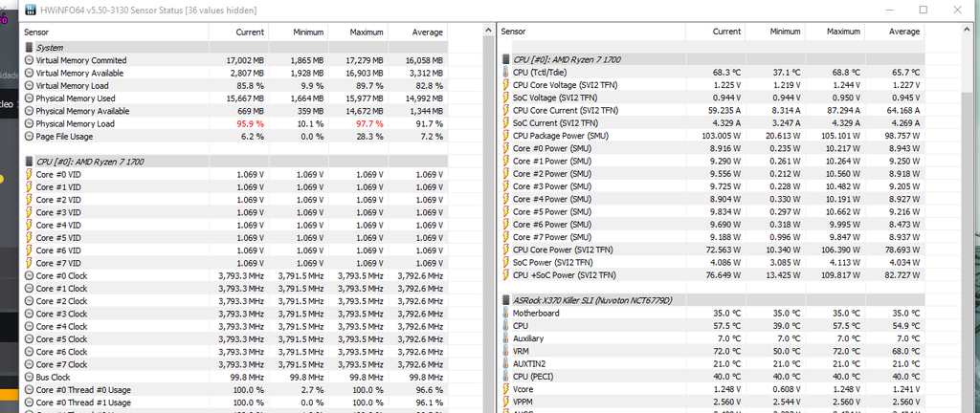Click the lightning icon beside Vcore
Image resolution: width=980 pixels, height=413 pixels.
point(506,389)
